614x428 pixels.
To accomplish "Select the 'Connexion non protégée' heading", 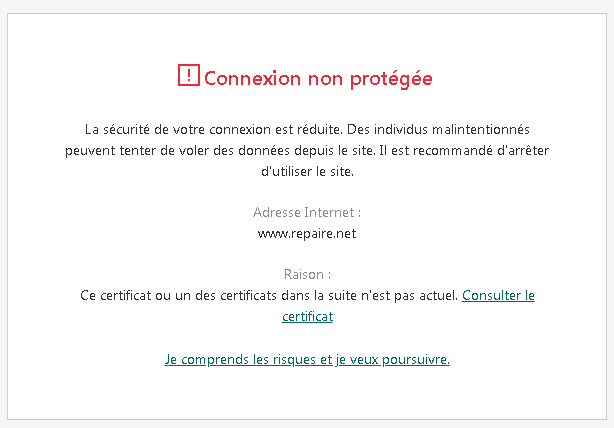I will pos(318,79).
